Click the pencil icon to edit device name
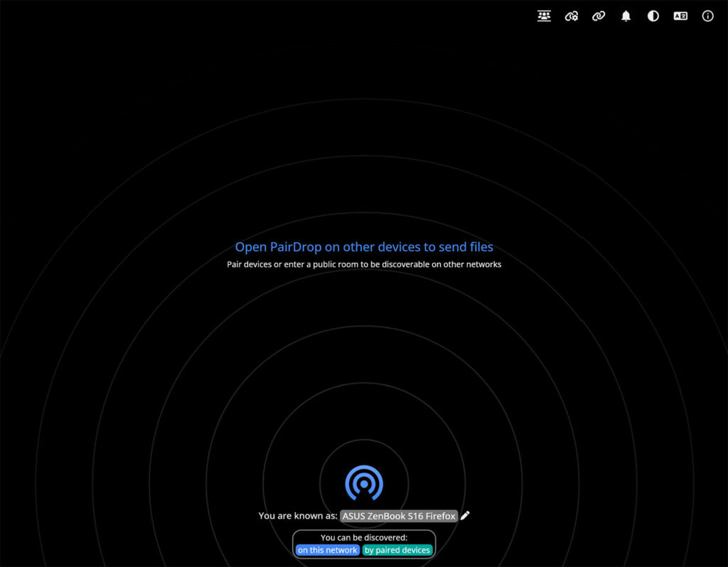 click(465, 515)
